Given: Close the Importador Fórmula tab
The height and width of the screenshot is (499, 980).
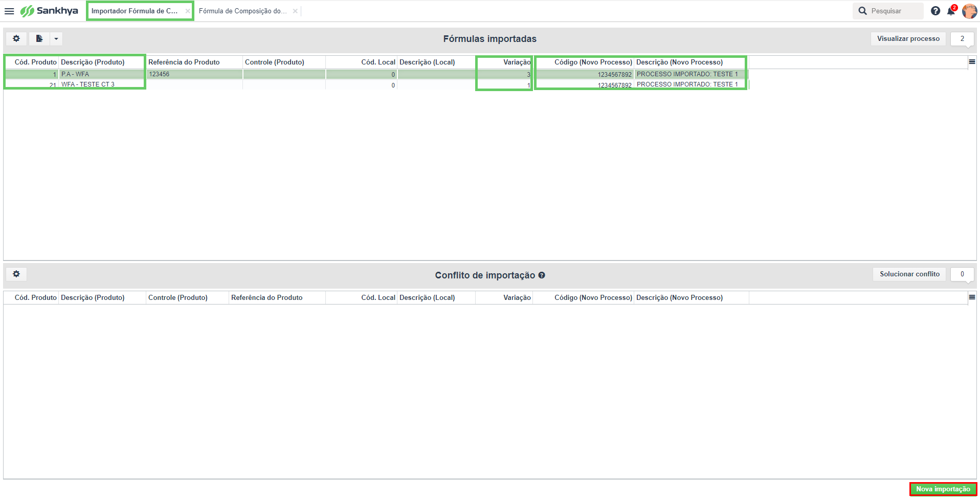Looking at the screenshot, I should pyautogui.click(x=188, y=11).
